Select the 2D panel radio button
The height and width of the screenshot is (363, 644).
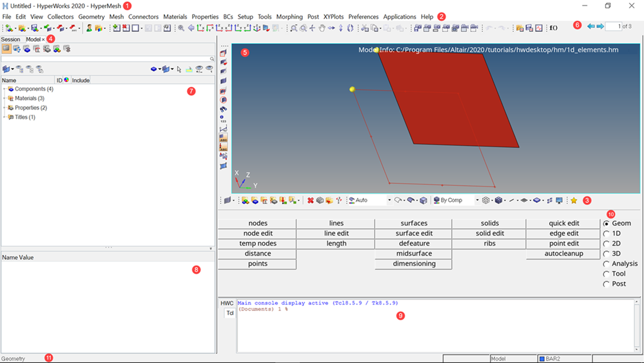click(606, 244)
